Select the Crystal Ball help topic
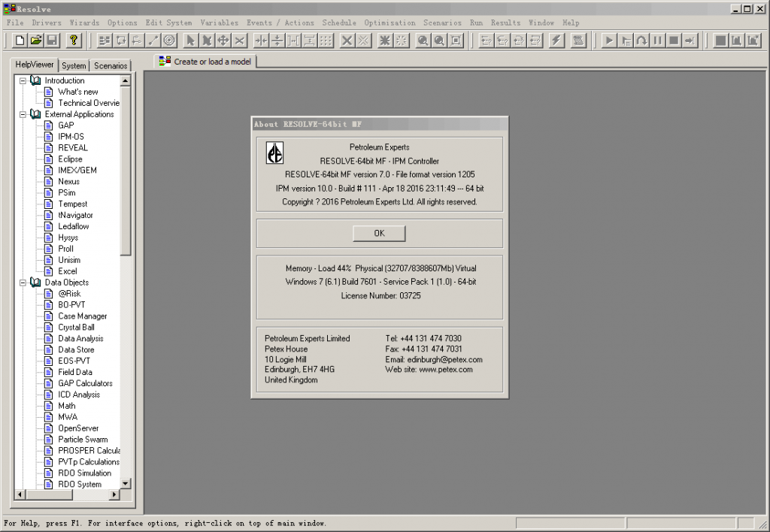Screen dimensions: 770x532 coord(77,328)
